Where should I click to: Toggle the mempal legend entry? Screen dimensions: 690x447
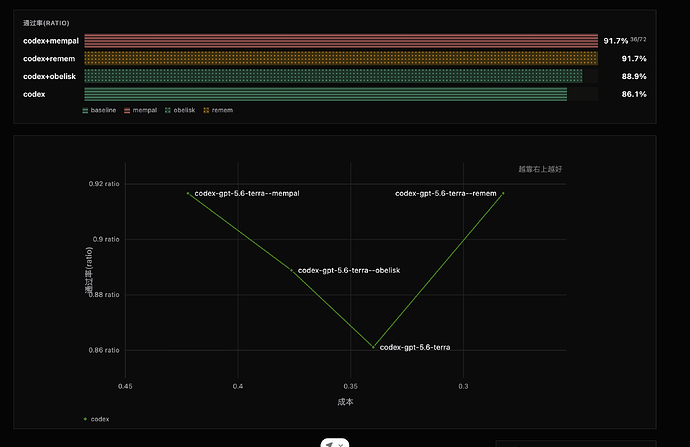(141, 110)
